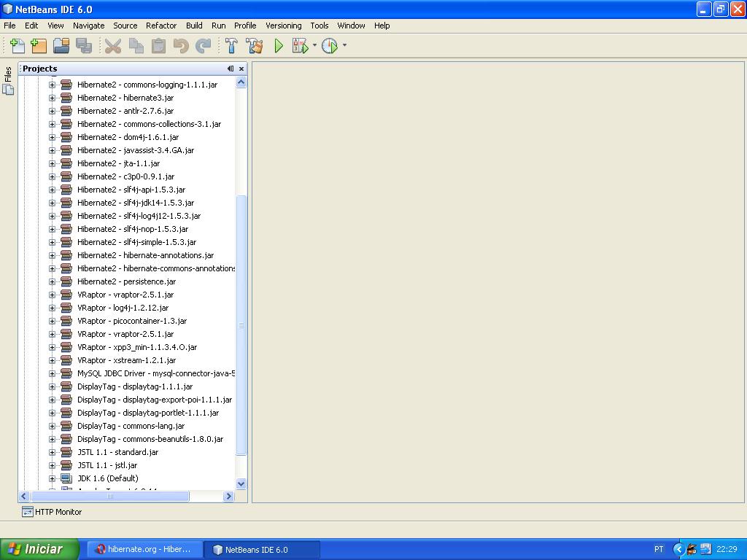Image resolution: width=747 pixels, height=560 pixels.
Task: Expand the slf4j-api-1.5.3.jar node
Action: [x=52, y=190]
